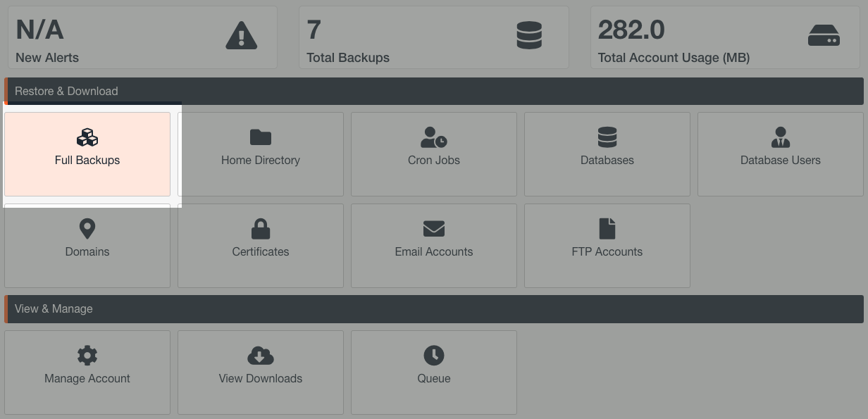Viewport: 868px width, 419px height.
Task: Click the Restore & Download section header
Action: click(x=433, y=91)
